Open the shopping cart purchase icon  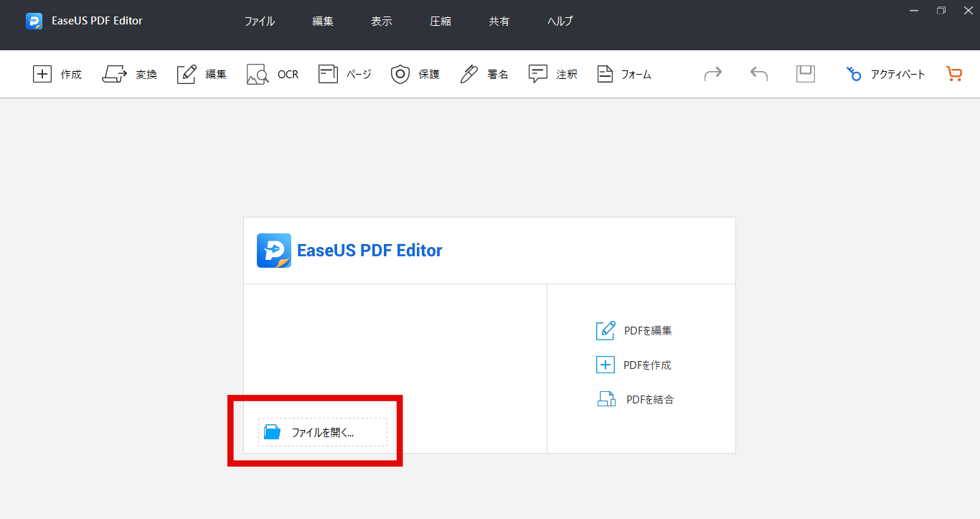click(954, 74)
